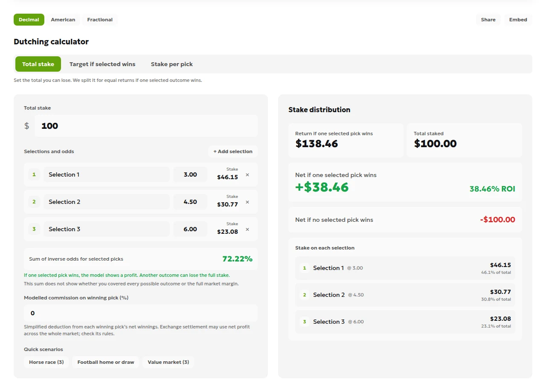Screen dimensions: 546x392
Task: Load the Football home or draw scenario
Action: click(x=106, y=362)
